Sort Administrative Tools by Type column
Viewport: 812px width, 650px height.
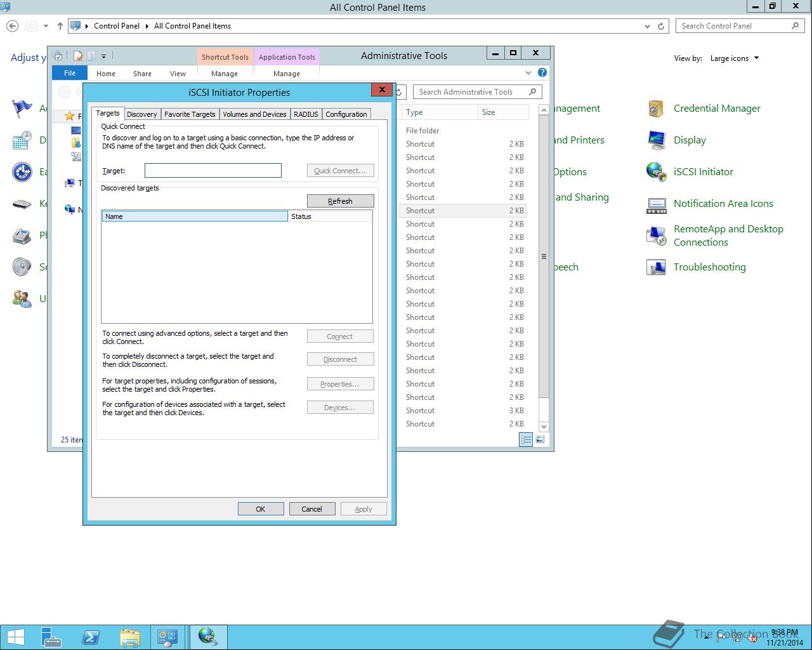pos(440,112)
